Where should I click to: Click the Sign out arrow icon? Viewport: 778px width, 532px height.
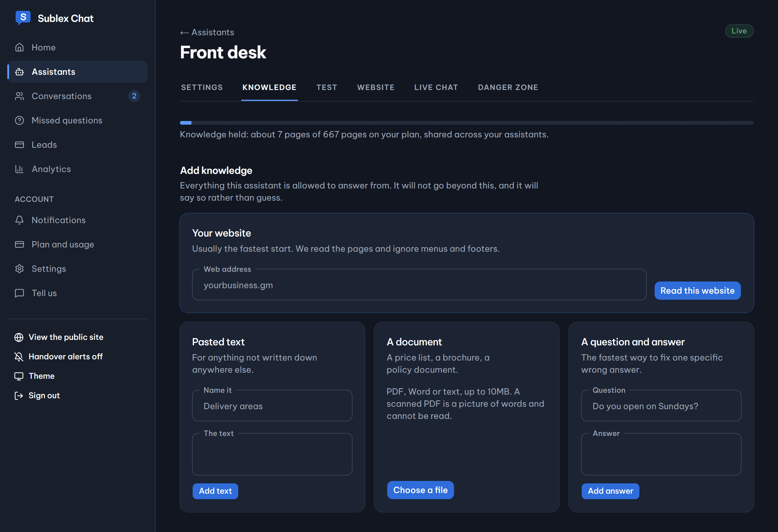click(19, 396)
